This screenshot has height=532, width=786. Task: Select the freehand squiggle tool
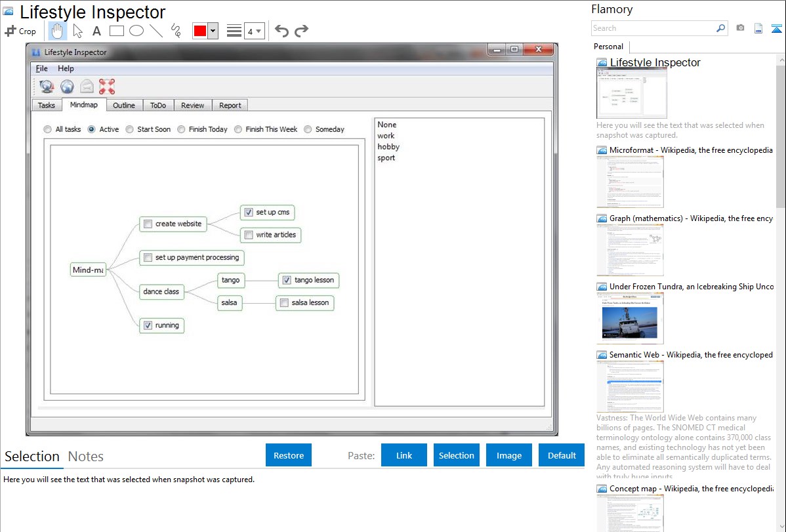click(175, 31)
